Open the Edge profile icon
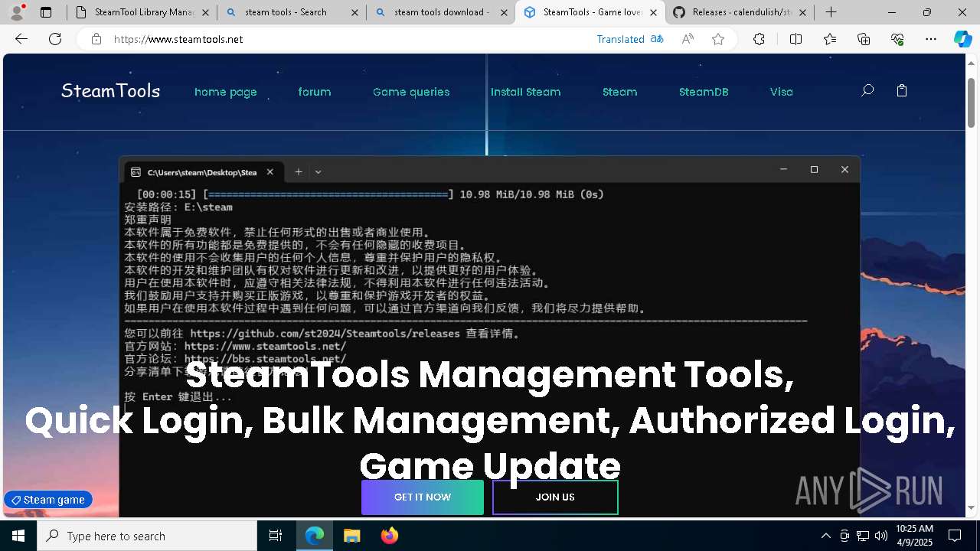Viewport: 980px width, 551px height. pyautogui.click(x=17, y=12)
